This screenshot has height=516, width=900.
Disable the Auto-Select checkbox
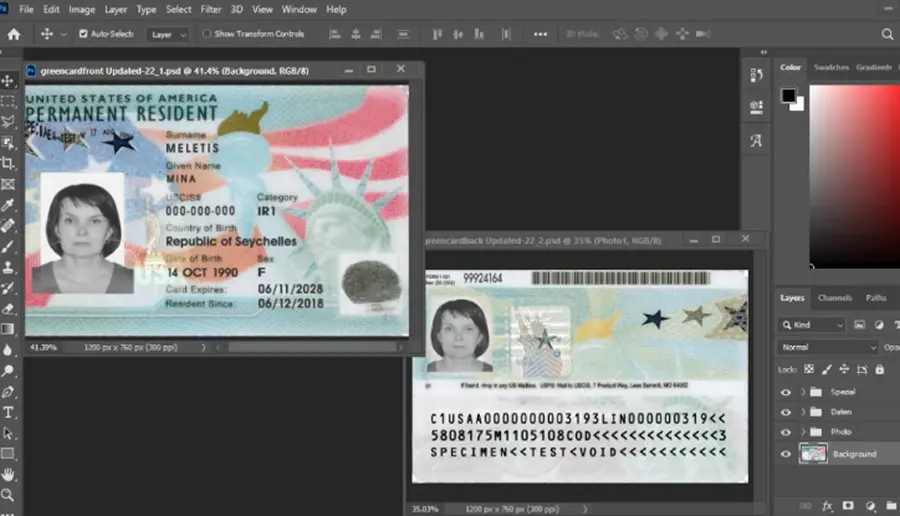(83, 34)
